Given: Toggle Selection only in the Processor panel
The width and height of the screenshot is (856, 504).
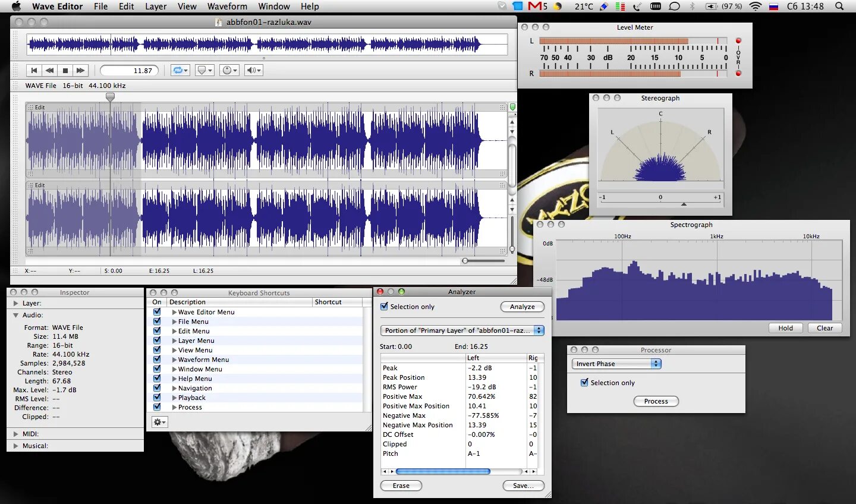Looking at the screenshot, I should coord(584,383).
